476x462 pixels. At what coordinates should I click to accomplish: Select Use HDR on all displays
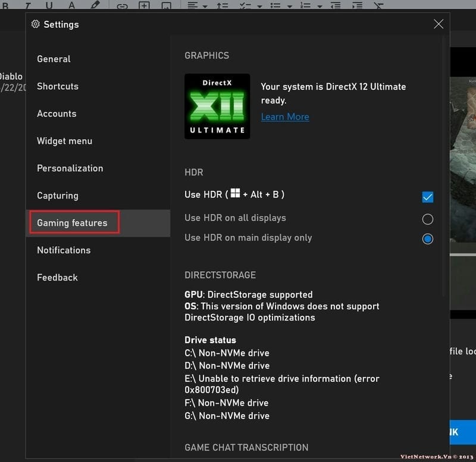tap(427, 219)
